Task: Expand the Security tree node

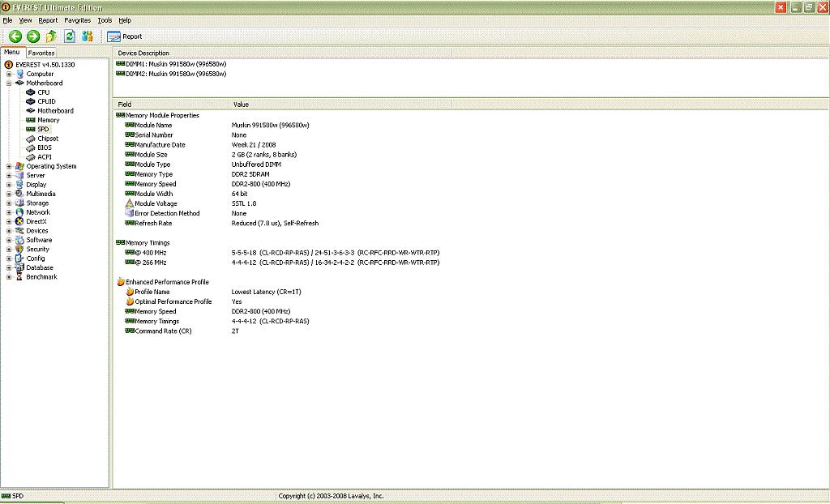Action: (x=8, y=250)
